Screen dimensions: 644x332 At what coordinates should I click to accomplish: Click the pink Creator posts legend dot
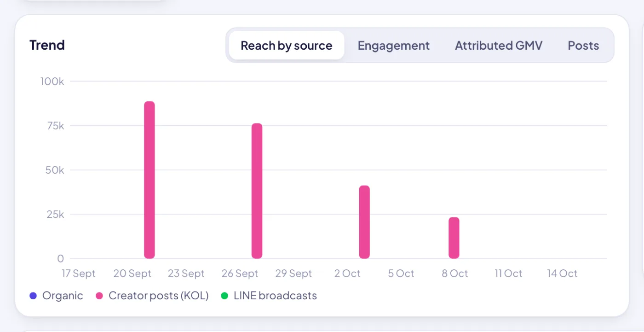coord(99,296)
